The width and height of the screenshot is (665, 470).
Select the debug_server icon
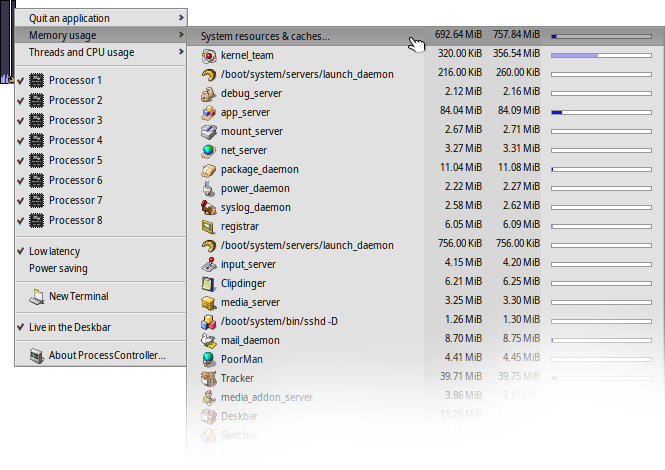click(208, 94)
